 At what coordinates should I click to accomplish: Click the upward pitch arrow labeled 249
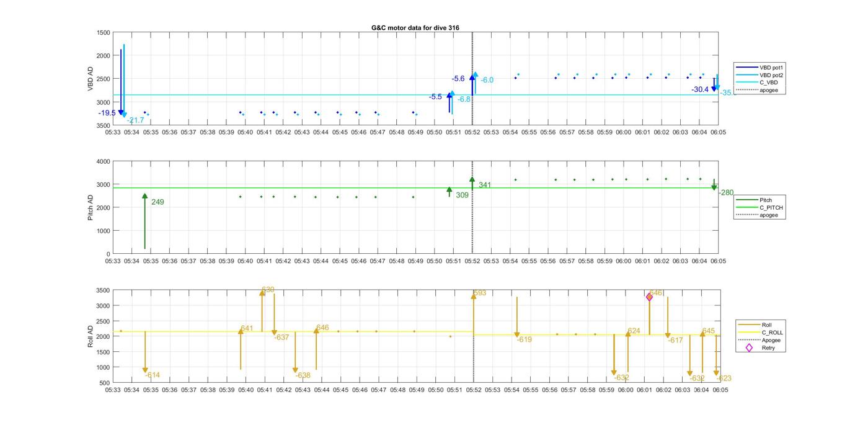pyautogui.click(x=144, y=221)
